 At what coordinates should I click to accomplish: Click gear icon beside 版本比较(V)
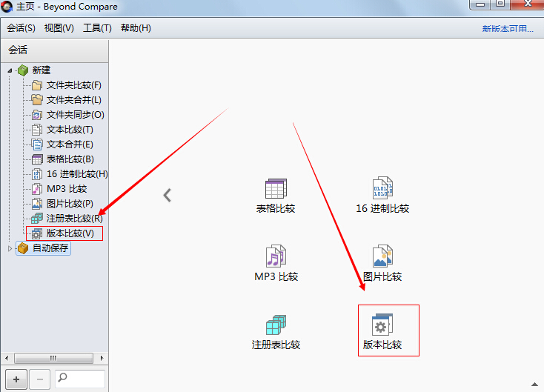[37, 233]
